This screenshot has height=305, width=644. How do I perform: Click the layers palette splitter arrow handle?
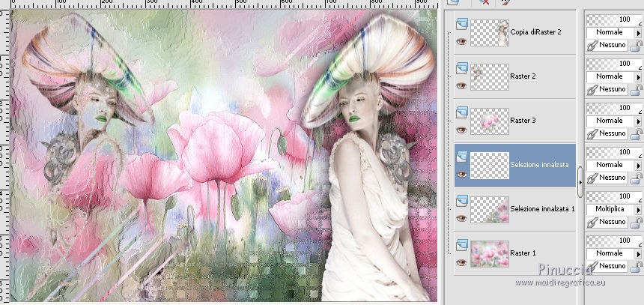click(580, 182)
